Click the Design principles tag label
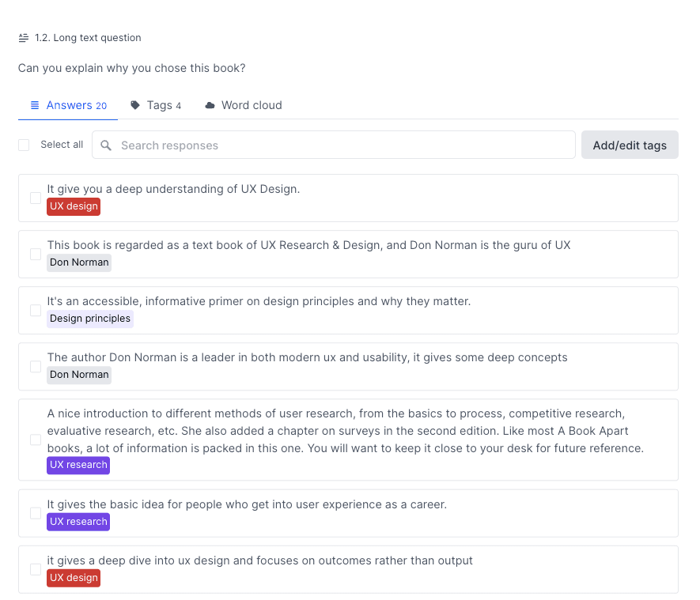Screen dimensions: 700x600 pos(89,318)
